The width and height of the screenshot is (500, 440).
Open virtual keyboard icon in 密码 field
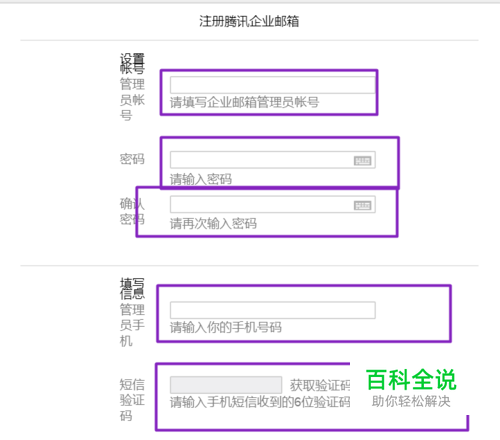362,161
